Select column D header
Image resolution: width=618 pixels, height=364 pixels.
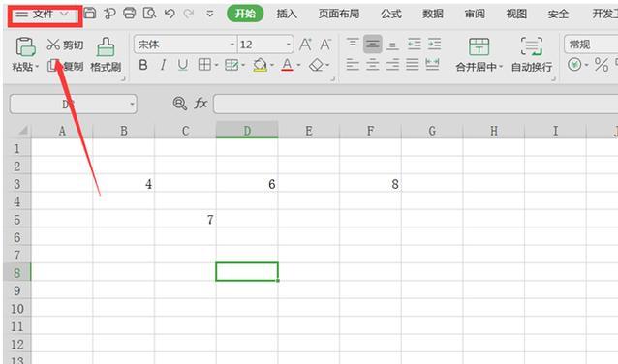click(x=247, y=130)
